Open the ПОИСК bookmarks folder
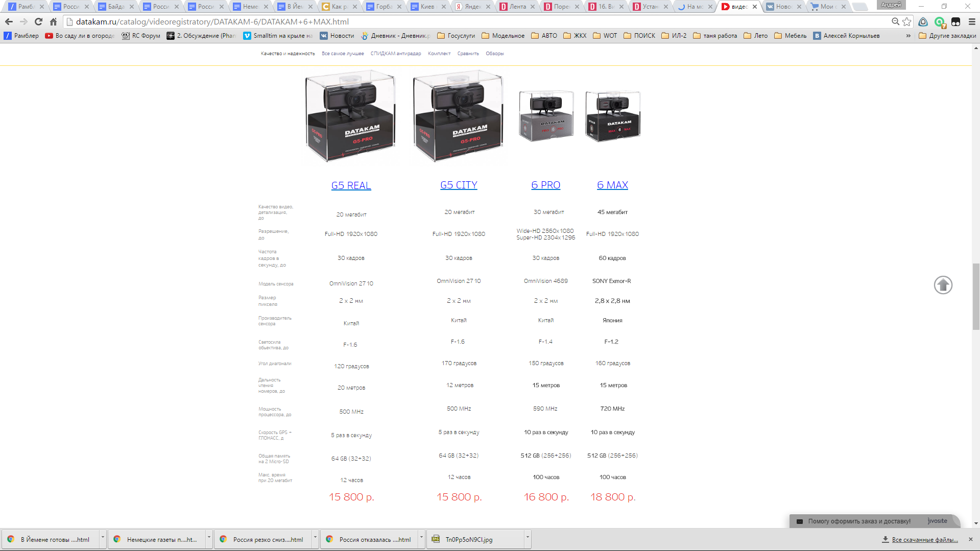This screenshot has height=551, width=980. coord(639,36)
